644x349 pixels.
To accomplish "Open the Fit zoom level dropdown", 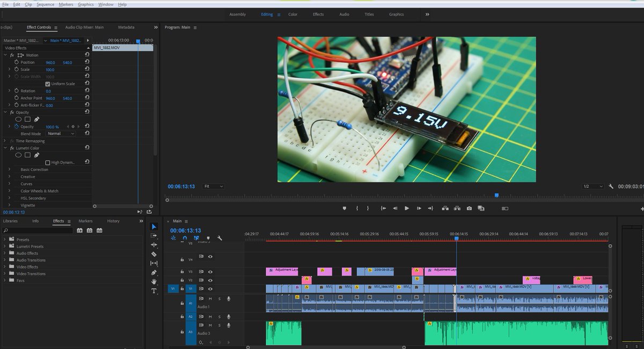I will 213,186.
